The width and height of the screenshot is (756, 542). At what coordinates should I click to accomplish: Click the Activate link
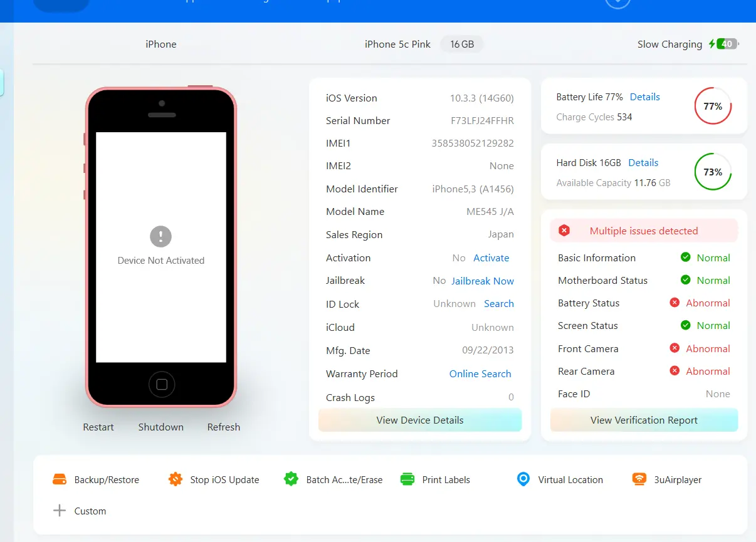tap(491, 258)
